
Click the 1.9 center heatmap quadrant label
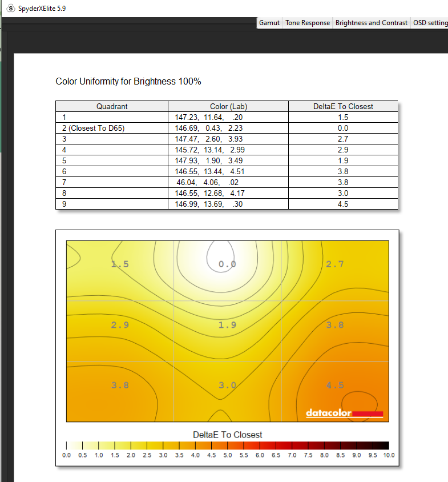[227, 325]
